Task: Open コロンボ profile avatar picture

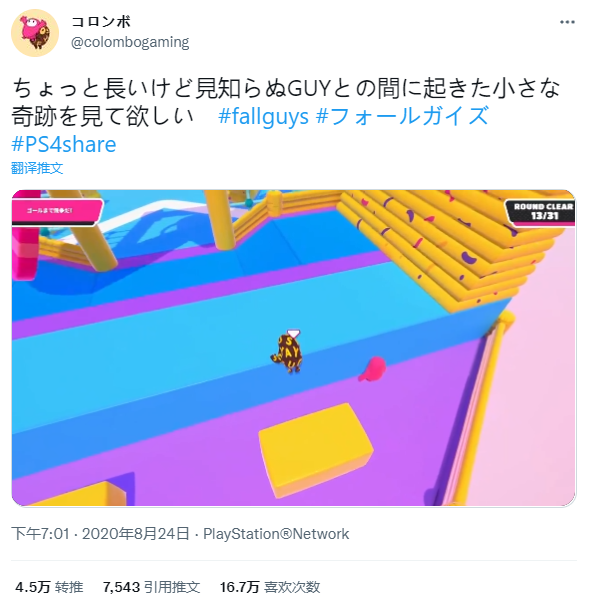Action: tap(35, 33)
